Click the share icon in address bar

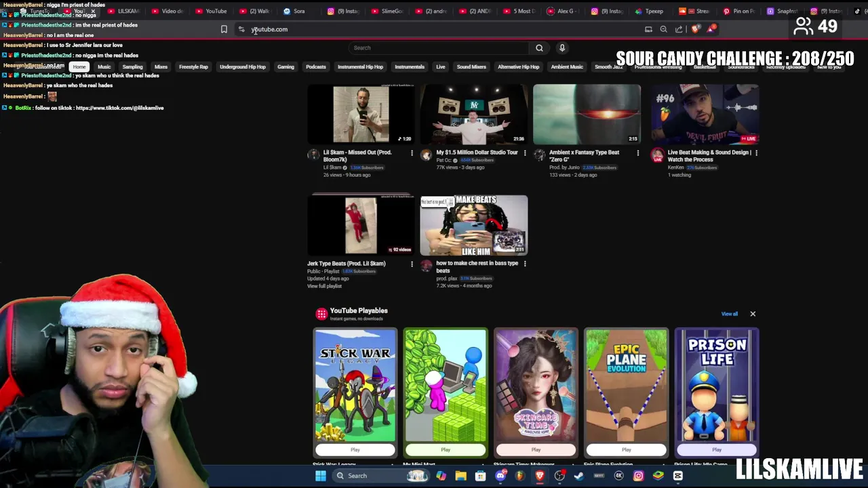point(679,29)
